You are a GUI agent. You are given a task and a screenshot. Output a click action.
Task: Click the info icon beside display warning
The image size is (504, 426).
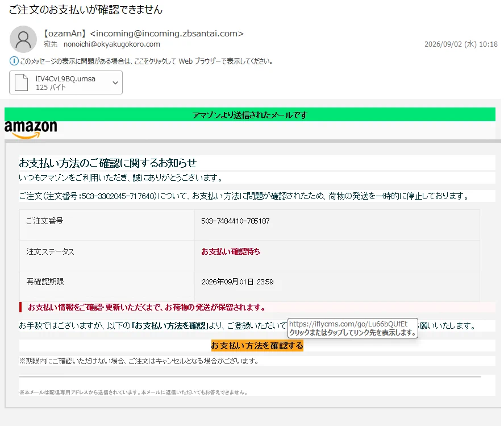(14, 61)
